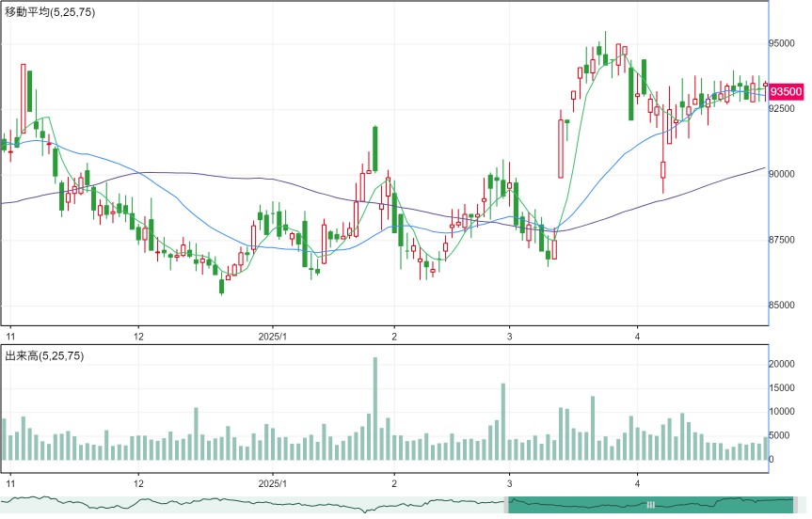Click the 92500 price axis label
812x519 pixels.
click(x=782, y=109)
